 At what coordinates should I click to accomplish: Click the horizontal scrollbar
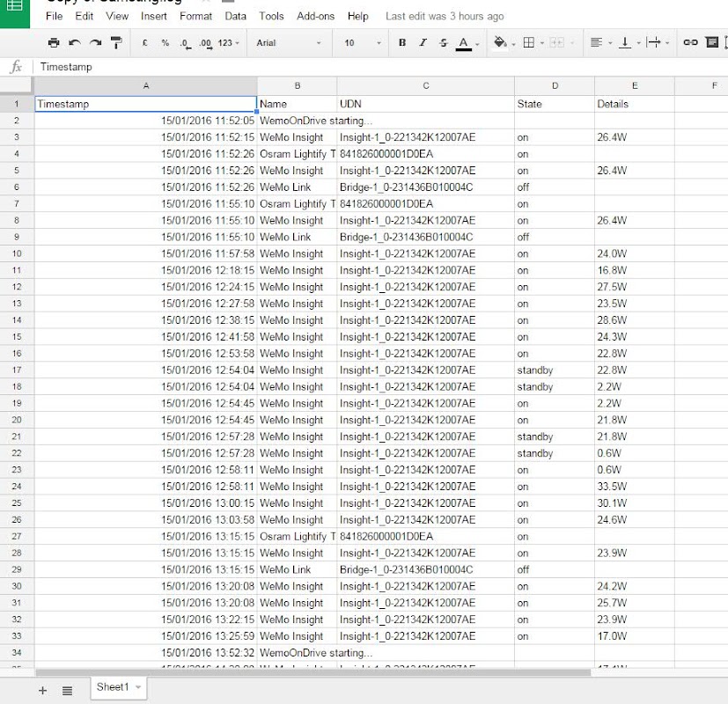(313, 672)
